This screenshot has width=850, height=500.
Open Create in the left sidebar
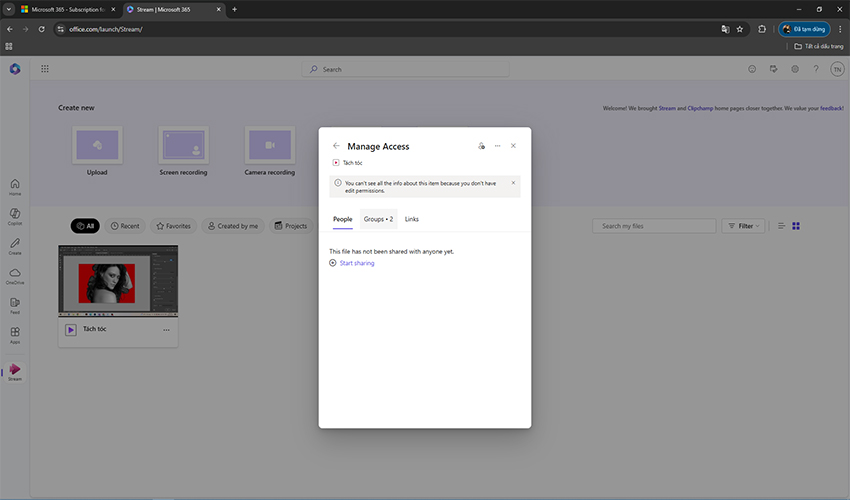[15, 247]
